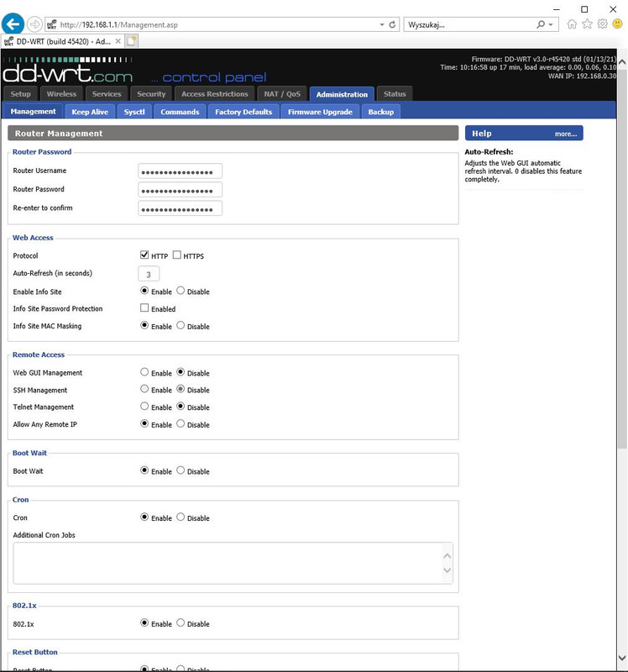Open the Setup main tab
The image size is (628, 672).
click(20, 94)
